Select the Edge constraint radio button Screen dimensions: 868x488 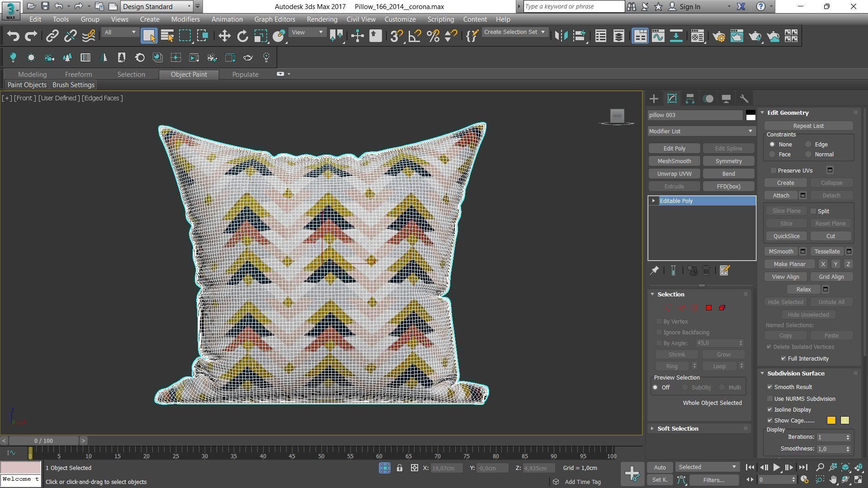pyautogui.click(x=808, y=145)
